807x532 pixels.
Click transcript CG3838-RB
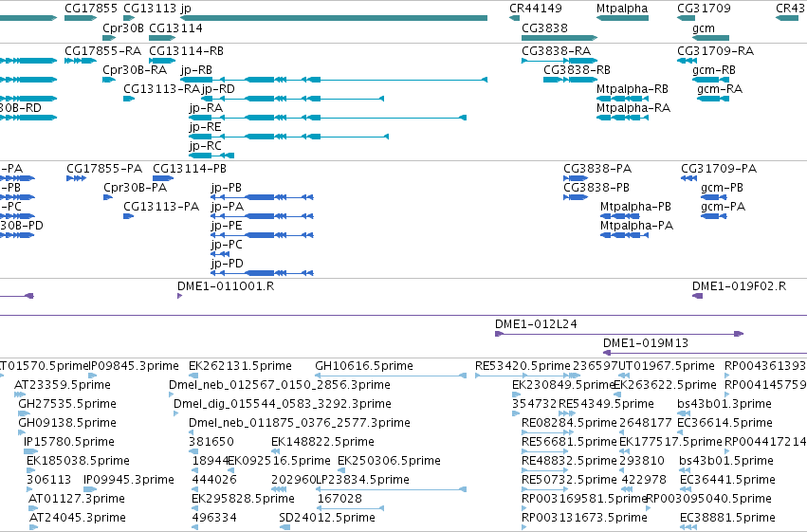(x=570, y=80)
